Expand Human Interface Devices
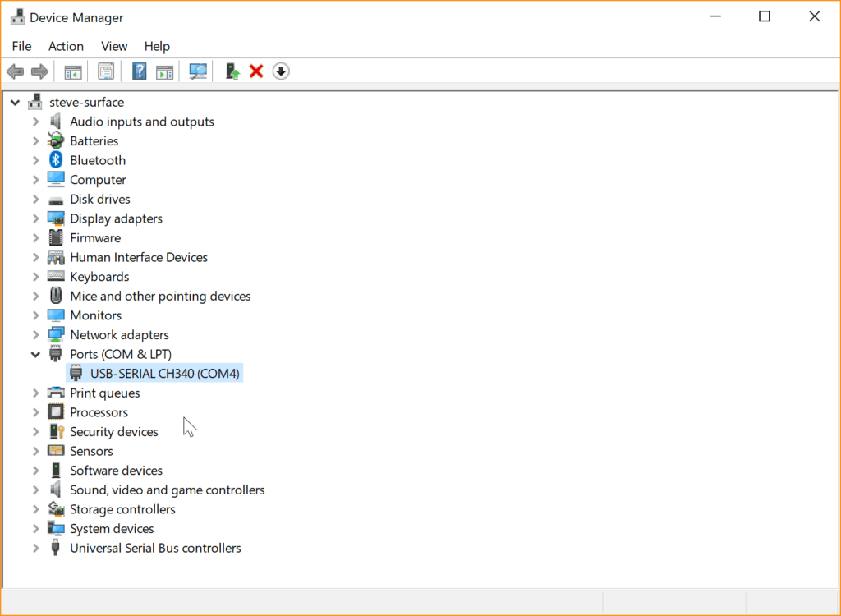The image size is (841, 616). (35, 257)
